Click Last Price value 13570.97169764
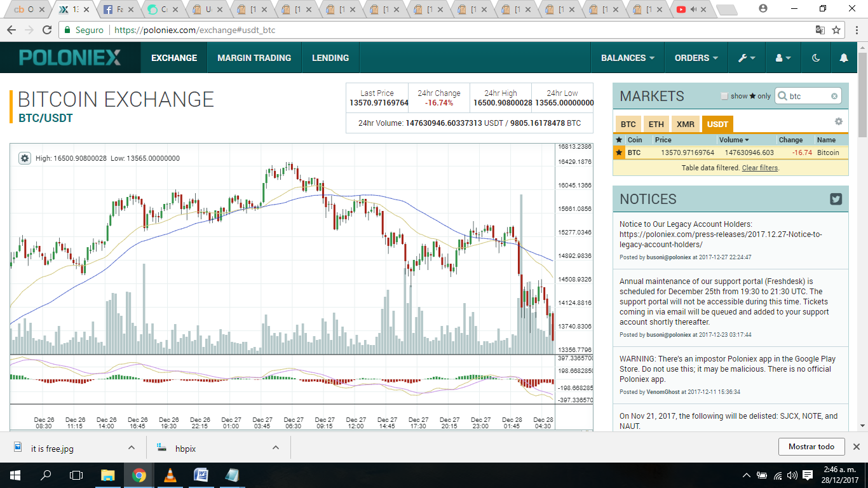The height and width of the screenshot is (488, 868). (x=379, y=103)
